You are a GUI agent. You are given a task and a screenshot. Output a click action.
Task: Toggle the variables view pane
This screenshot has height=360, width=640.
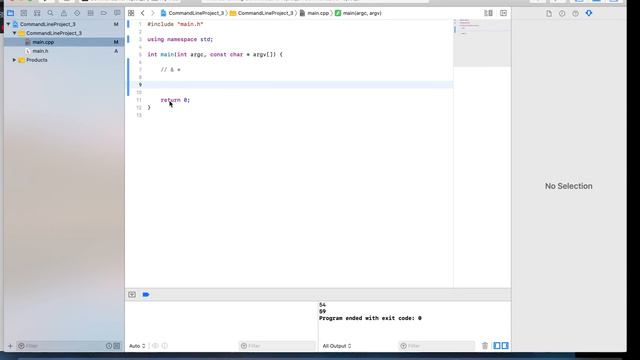pos(497,346)
